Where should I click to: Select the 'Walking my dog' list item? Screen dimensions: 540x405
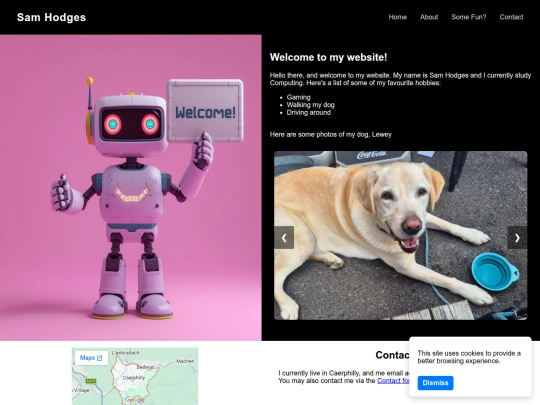click(311, 105)
